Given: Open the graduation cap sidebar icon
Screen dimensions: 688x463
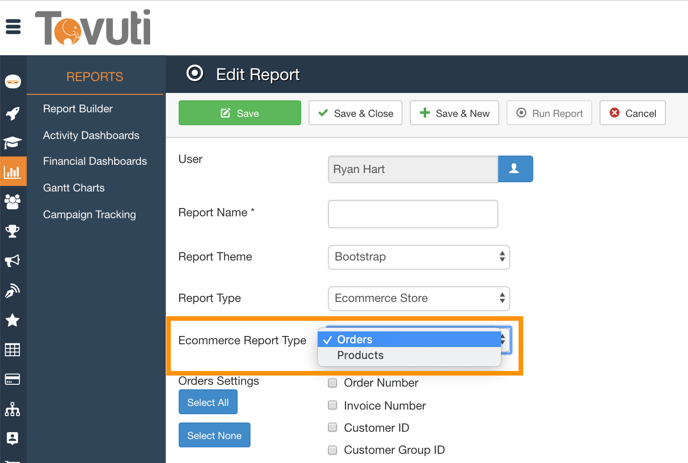Looking at the screenshot, I should pyautogui.click(x=13, y=142).
